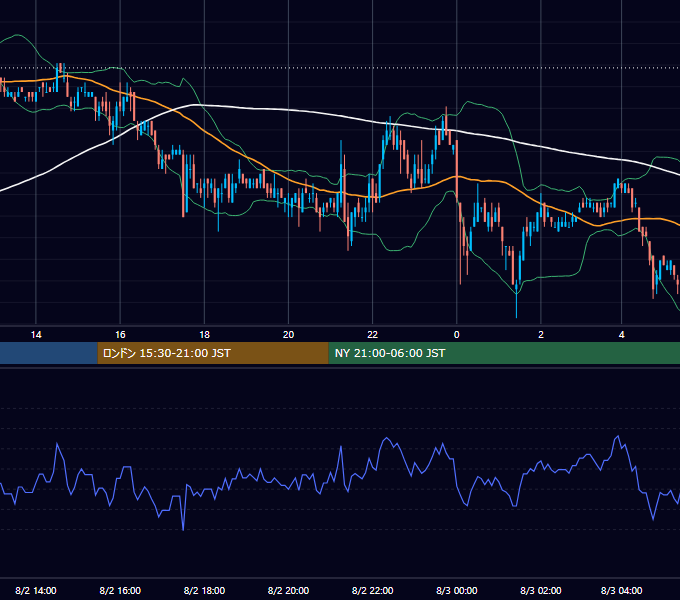Screen dimensions: 680x600
Task: Click the 8/3 04:00 time label
Action: [x=621, y=590]
